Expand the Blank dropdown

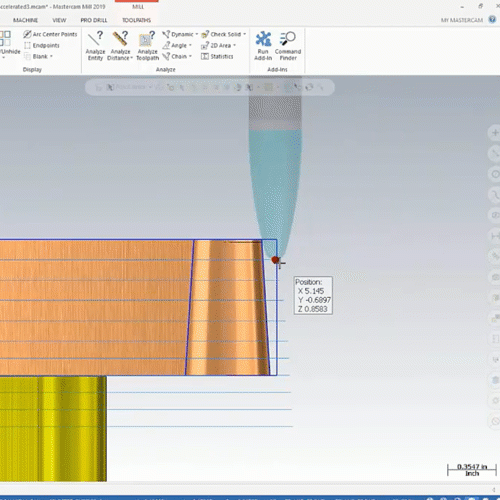point(52,56)
